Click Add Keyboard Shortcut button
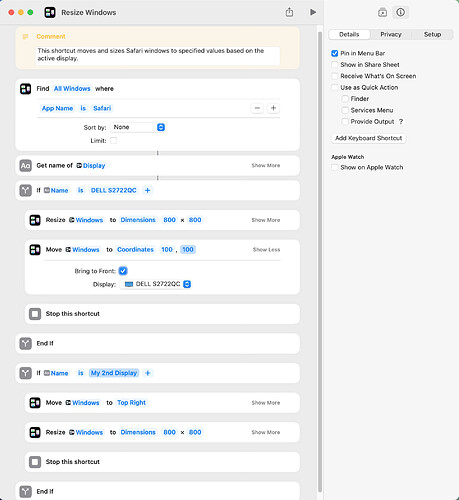 pos(369,138)
